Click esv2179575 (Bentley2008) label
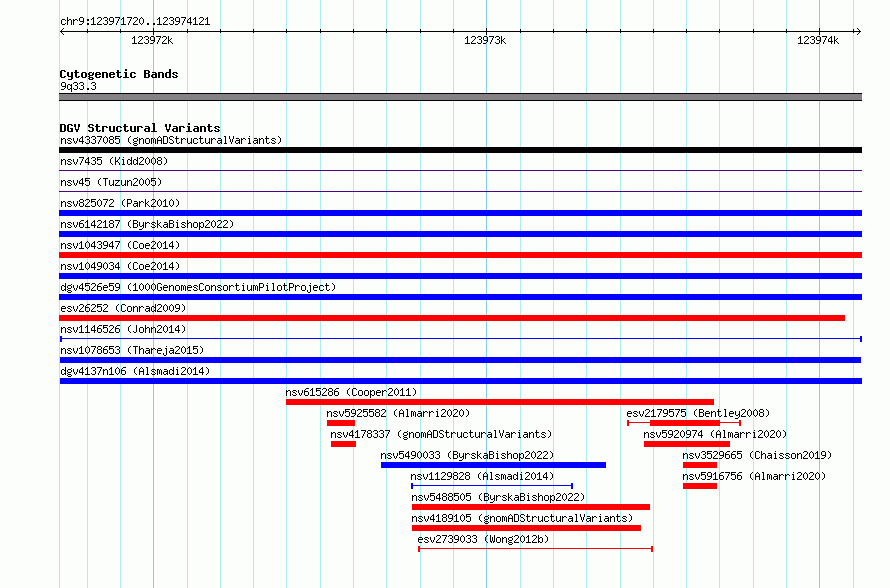Image resolution: width=890 pixels, height=588 pixels. (698, 413)
